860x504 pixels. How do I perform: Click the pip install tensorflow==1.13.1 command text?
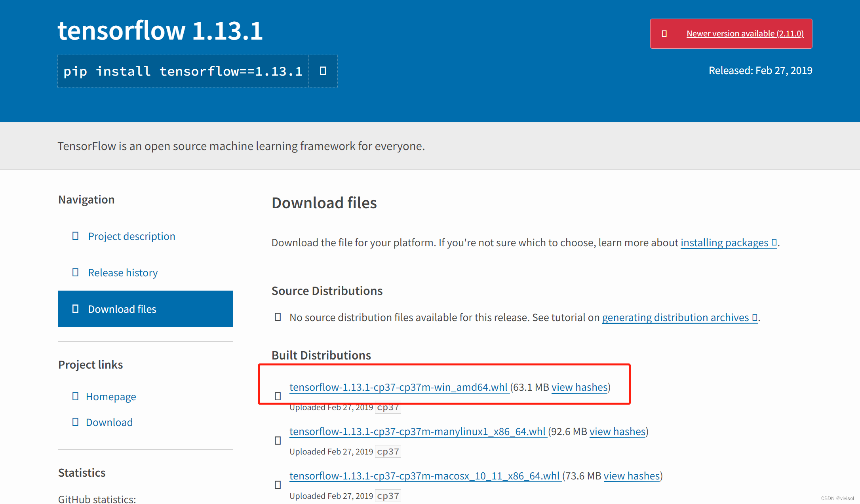(x=183, y=71)
